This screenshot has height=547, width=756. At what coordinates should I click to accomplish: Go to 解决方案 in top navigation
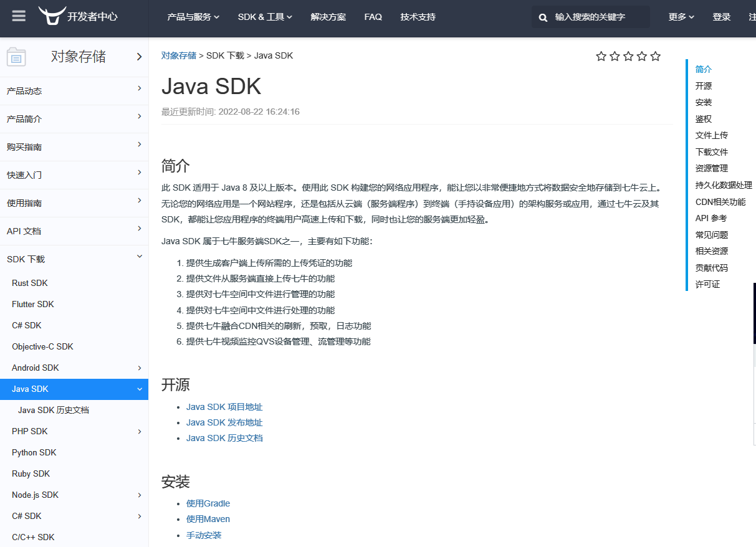[x=328, y=17]
